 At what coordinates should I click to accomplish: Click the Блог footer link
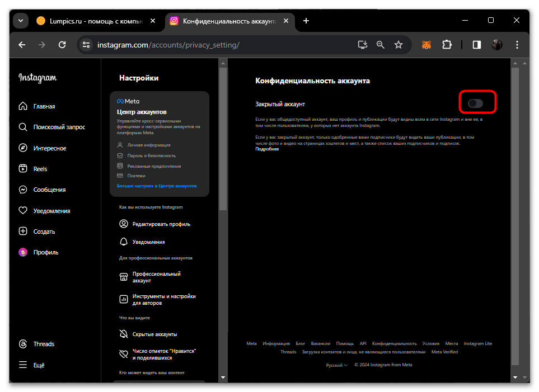click(301, 343)
